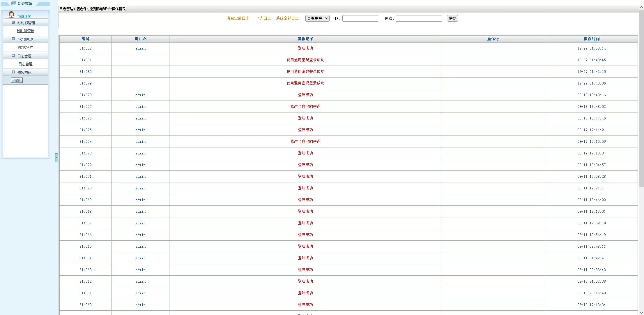This screenshot has width=644, height=315.
Task: Focus the 内容 search input field
Action: (x=419, y=18)
